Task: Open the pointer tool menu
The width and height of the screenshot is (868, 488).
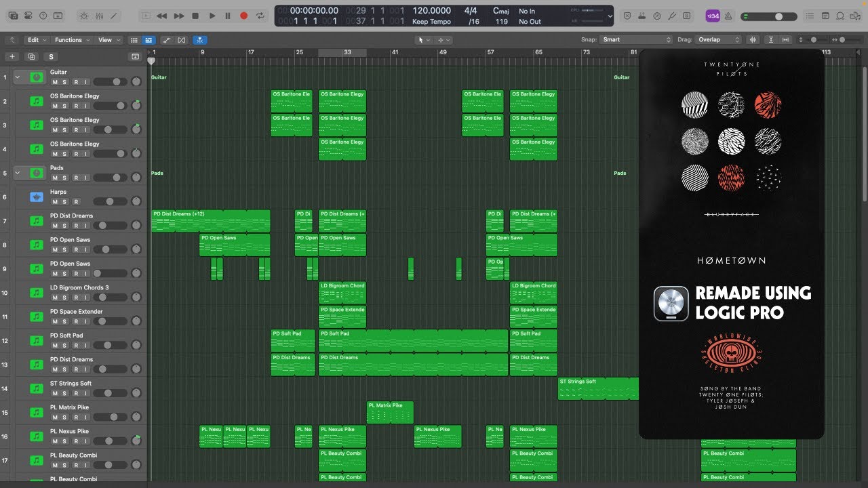Action: coord(423,40)
